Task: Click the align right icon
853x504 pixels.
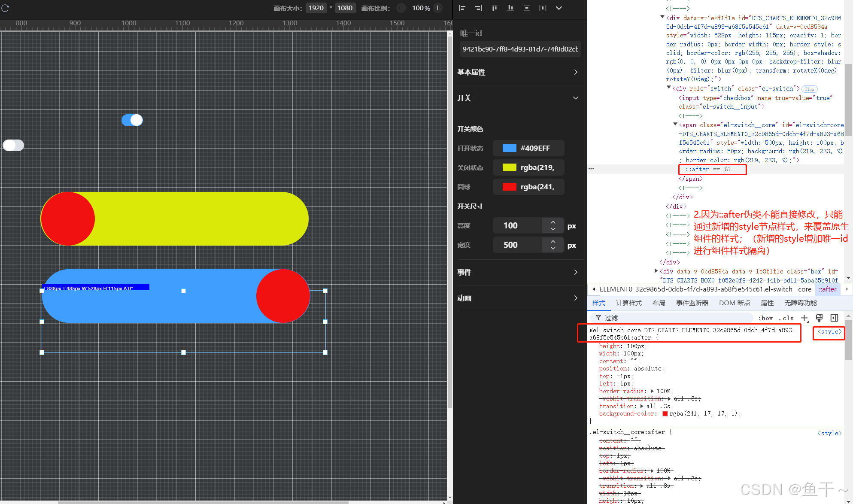Action: pos(478,8)
